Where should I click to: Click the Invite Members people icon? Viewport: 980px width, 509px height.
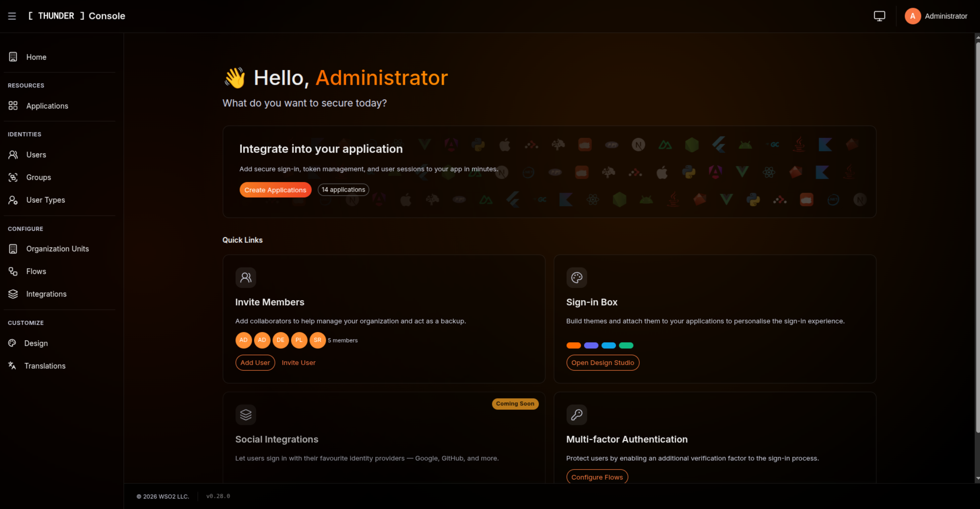246,278
